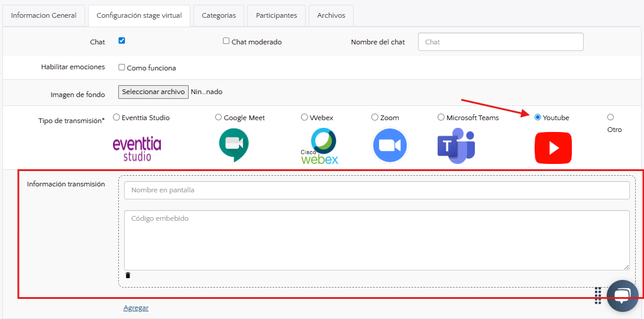Focus the Nombre en pantalla field
The height and width of the screenshot is (319, 644).
(376, 190)
